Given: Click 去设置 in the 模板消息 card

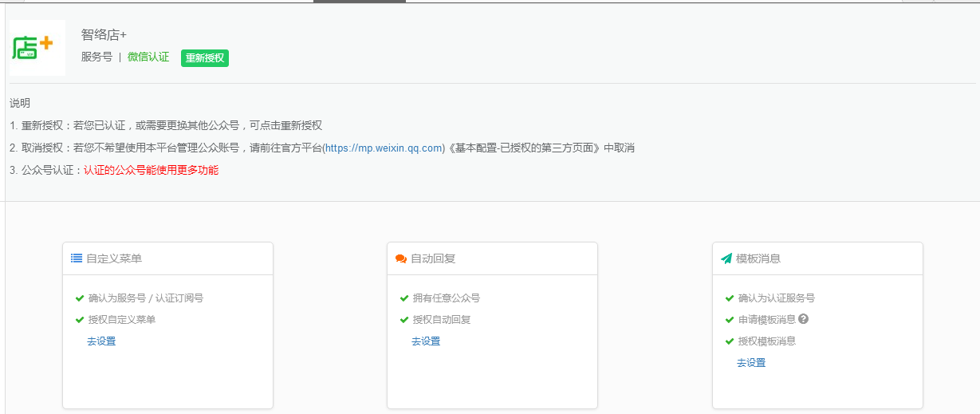Looking at the screenshot, I should [751, 363].
